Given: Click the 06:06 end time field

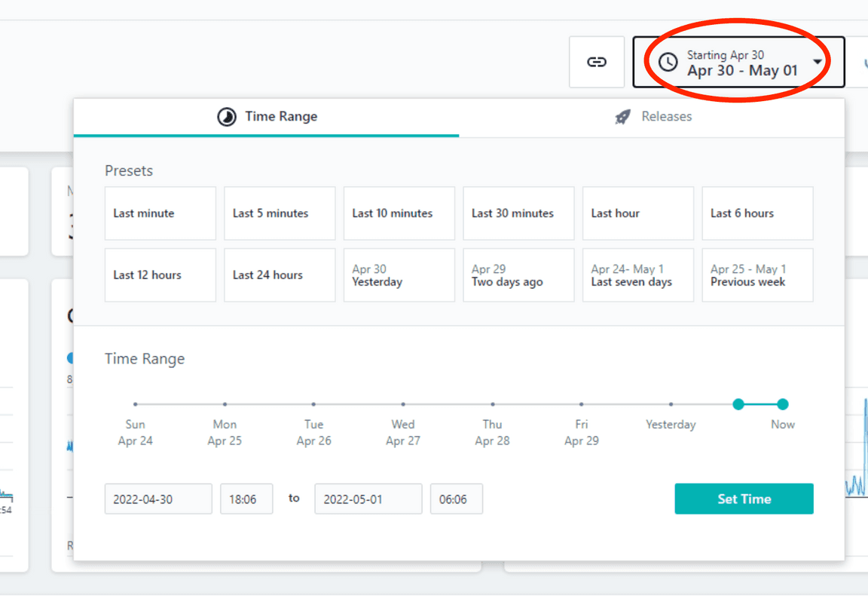Looking at the screenshot, I should [456, 498].
